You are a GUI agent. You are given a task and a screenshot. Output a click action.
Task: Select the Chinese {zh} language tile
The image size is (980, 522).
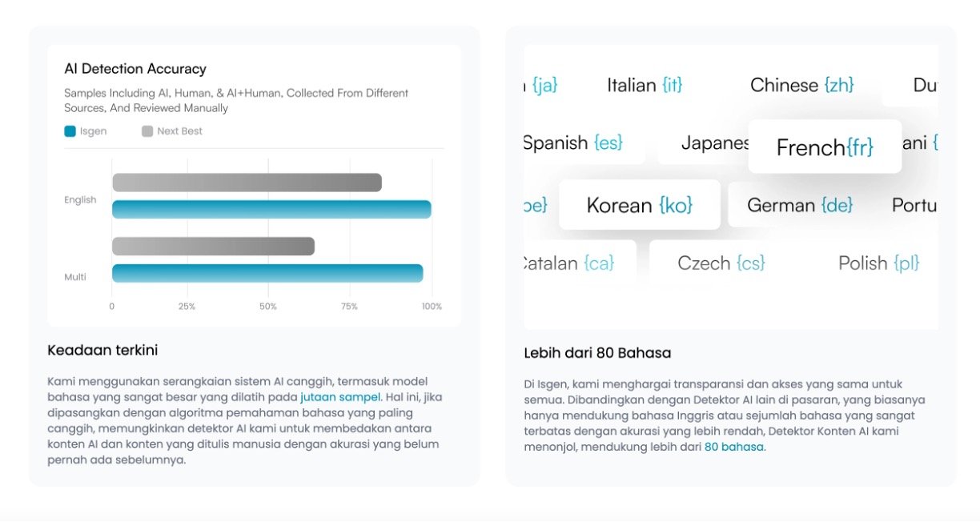(801, 85)
